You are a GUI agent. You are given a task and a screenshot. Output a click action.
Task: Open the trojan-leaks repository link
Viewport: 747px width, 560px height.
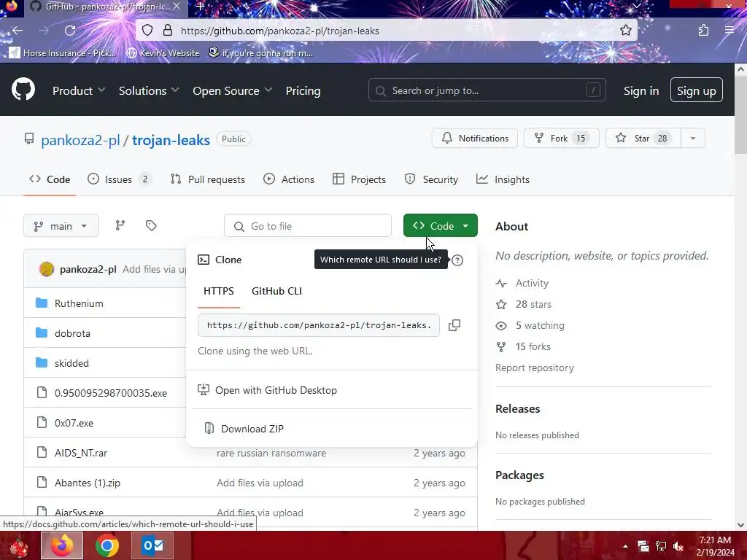click(x=171, y=140)
